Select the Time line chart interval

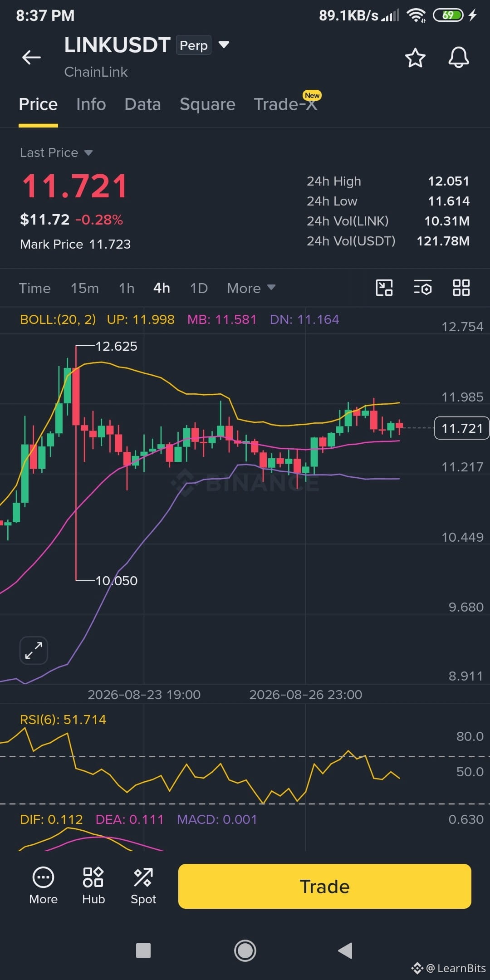tap(35, 288)
